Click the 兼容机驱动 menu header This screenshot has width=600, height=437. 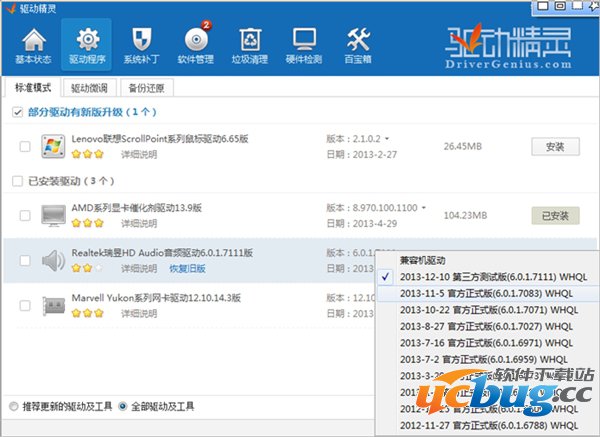tap(422, 261)
